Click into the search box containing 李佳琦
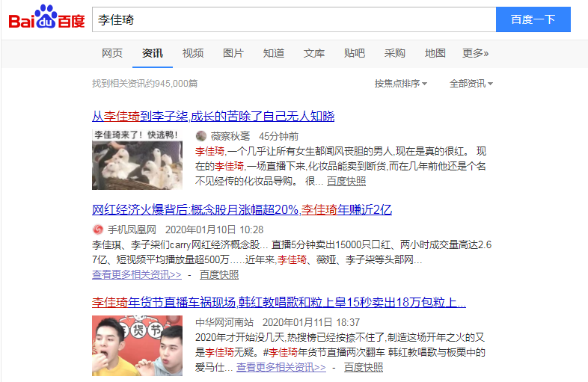 click(x=294, y=19)
